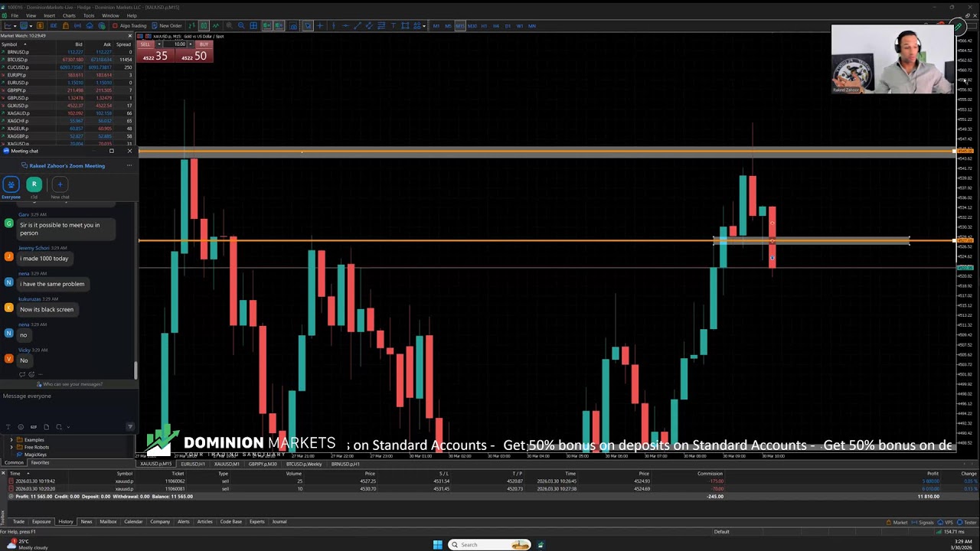Start a New chat in Zoom
The width and height of the screenshot is (980, 551).
[x=60, y=187]
